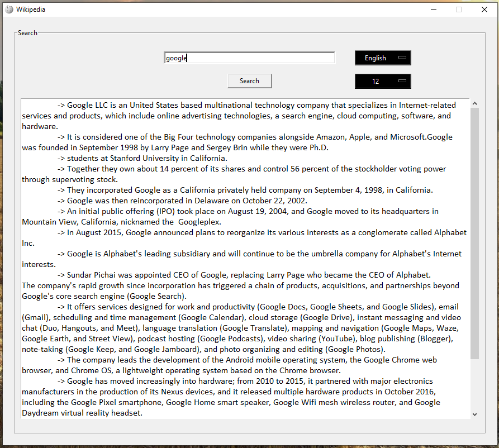The image size is (499, 448).
Task: Click the vertical scrollbar thumb
Action: (474, 233)
